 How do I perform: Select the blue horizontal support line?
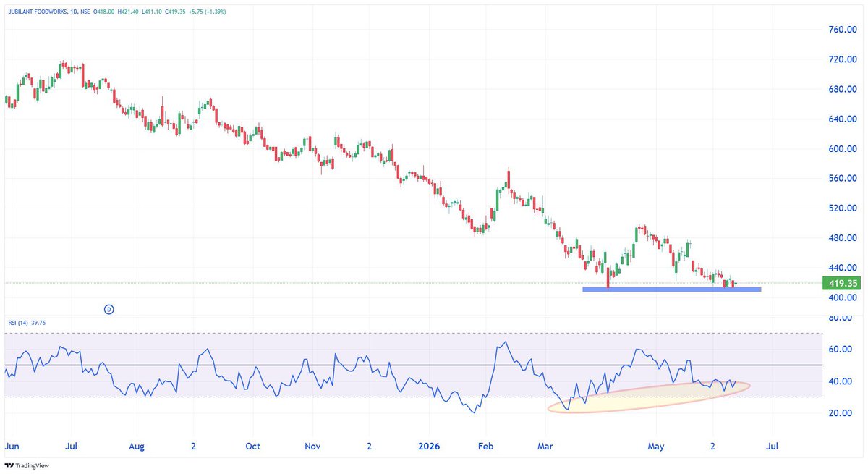pos(671,289)
